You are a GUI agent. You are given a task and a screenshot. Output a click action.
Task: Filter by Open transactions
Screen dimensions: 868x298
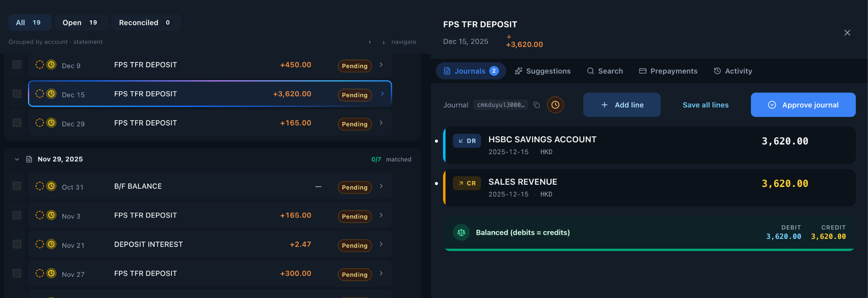coord(81,23)
